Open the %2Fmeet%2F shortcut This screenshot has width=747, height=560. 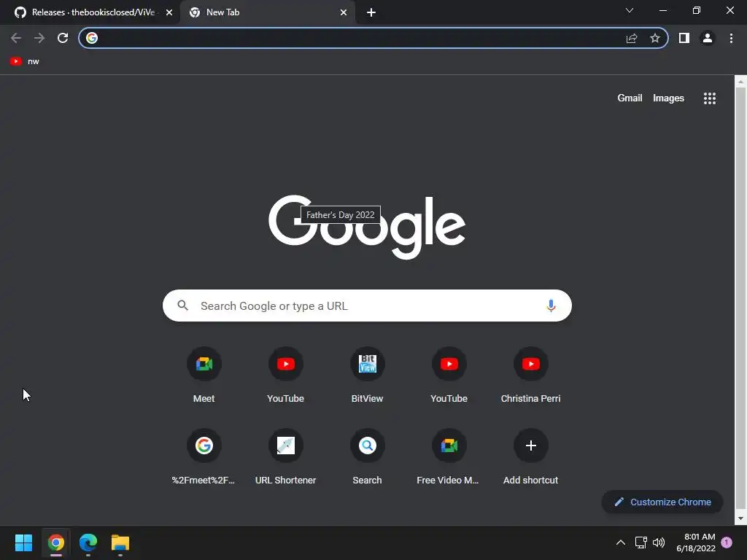coord(204,457)
